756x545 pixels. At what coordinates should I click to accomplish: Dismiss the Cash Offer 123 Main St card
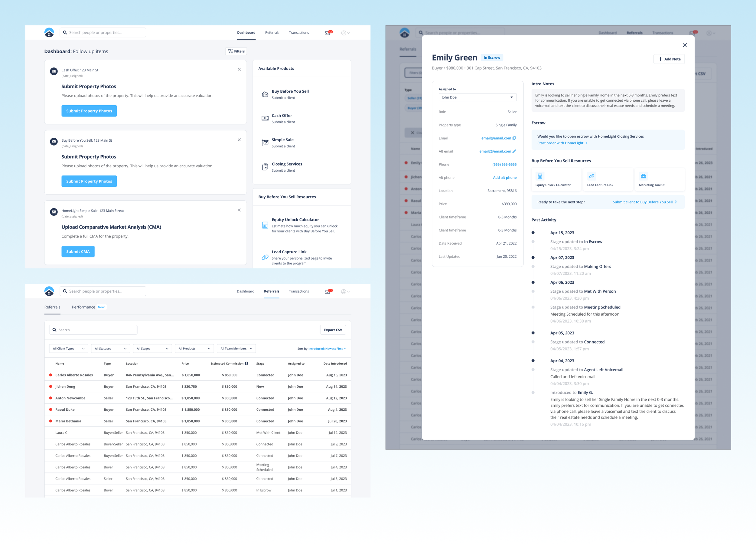(239, 69)
